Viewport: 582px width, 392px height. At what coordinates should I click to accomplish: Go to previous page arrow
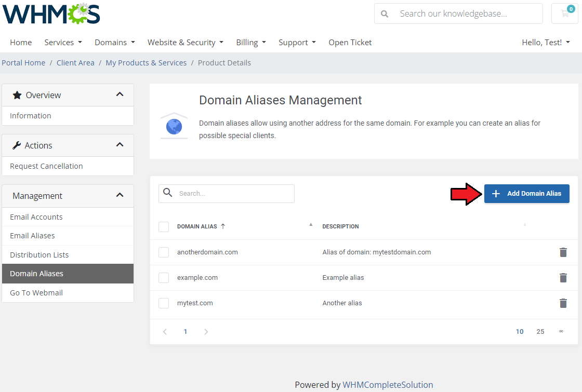165,332
